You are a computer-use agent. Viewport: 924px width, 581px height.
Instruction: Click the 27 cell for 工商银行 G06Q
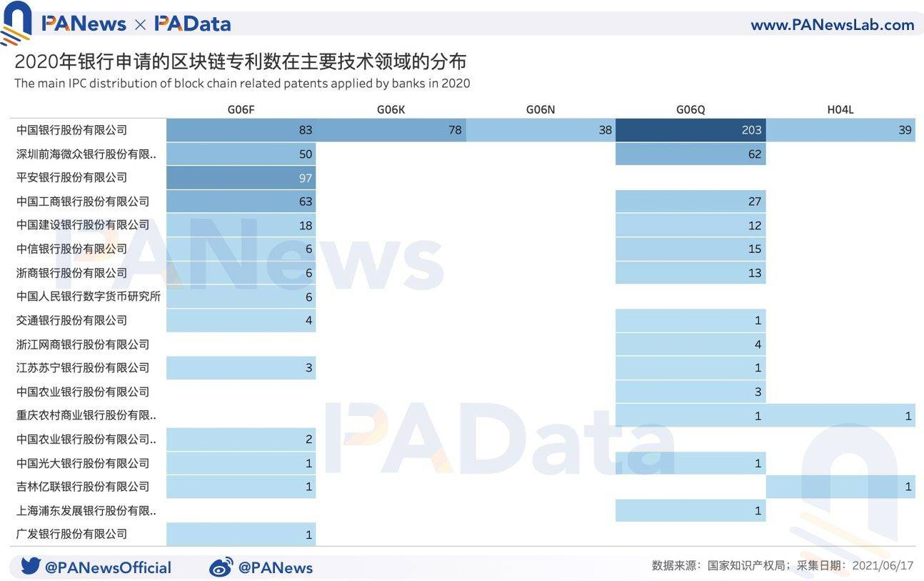pyautogui.click(x=691, y=202)
